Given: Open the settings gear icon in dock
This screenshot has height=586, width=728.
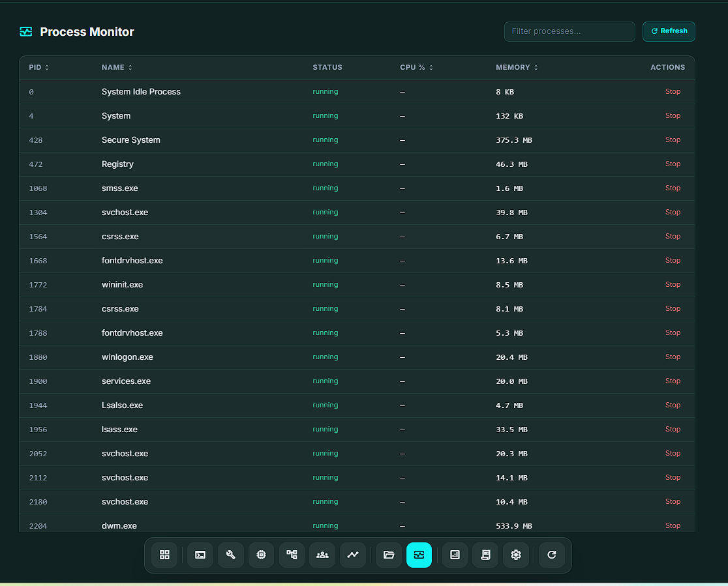Looking at the screenshot, I should (x=516, y=555).
